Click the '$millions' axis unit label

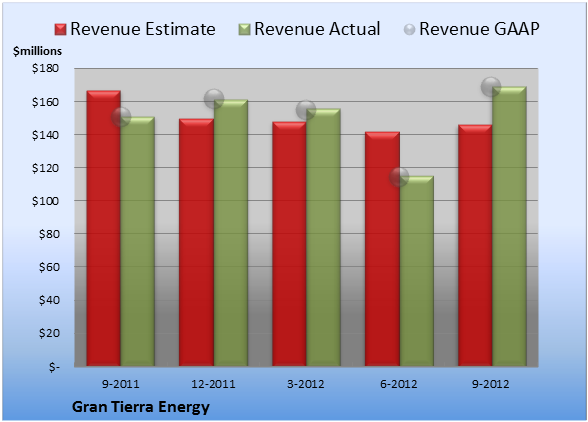(37, 51)
